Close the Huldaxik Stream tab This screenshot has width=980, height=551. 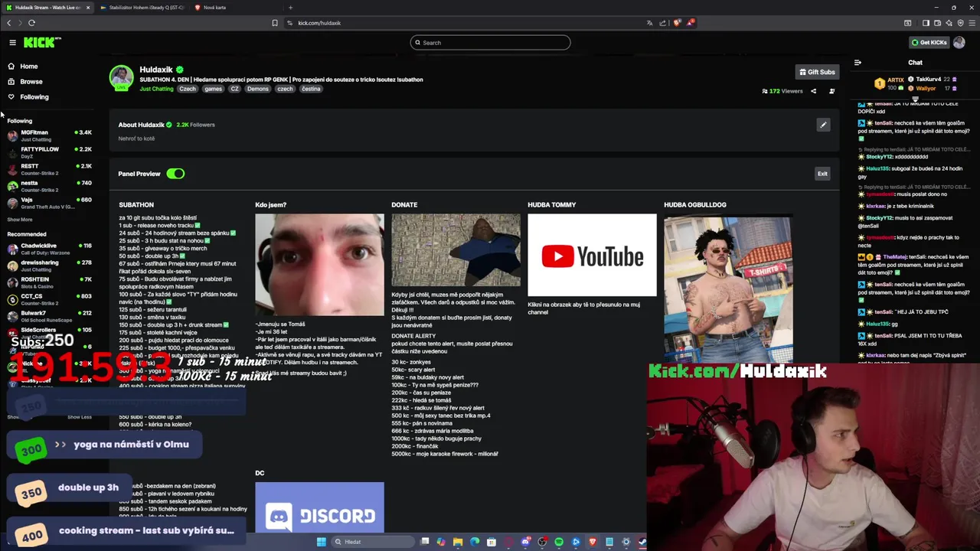point(88,8)
